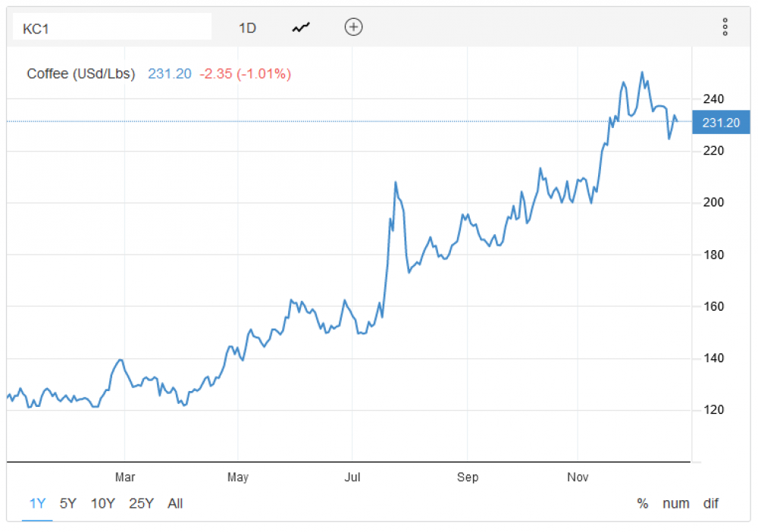Click the Nov marker on time axis
Screen dimensions: 758x532
point(578,477)
